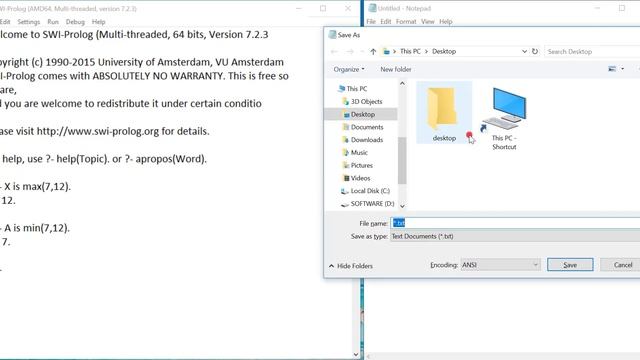Go up one folder level with the up arrow
Viewport: 640px width, 360px height.
373,51
